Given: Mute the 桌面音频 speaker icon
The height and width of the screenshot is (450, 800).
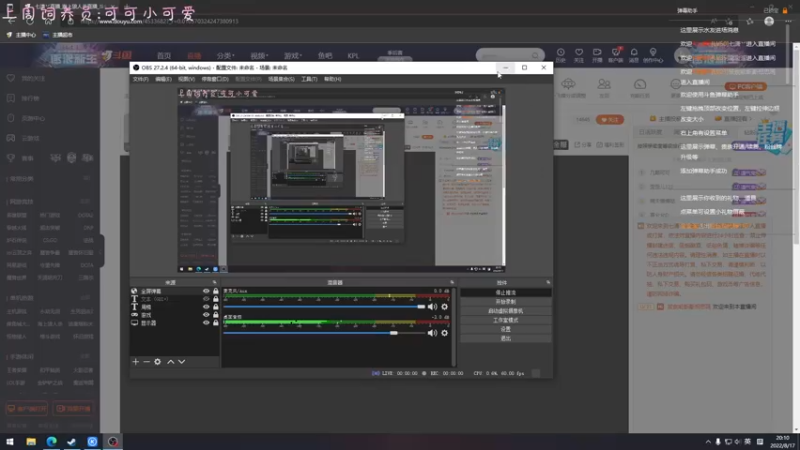Looking at the screenshot, I should [x=432, y=333].
